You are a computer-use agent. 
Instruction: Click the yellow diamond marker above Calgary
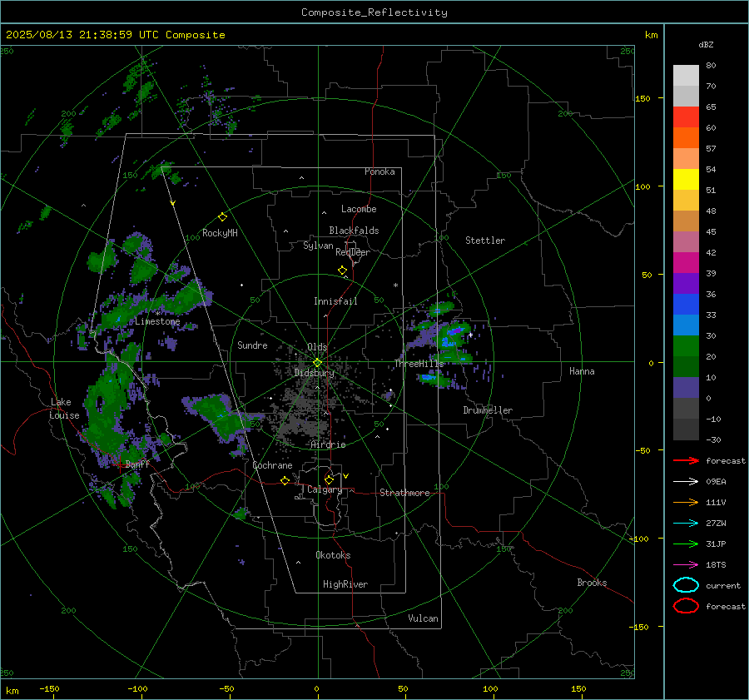point(329,479)
